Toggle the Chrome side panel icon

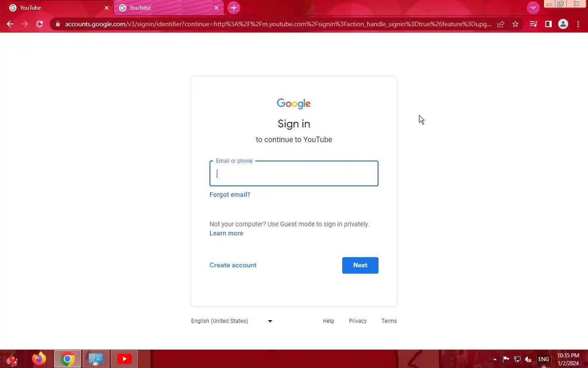pos(548,24)
